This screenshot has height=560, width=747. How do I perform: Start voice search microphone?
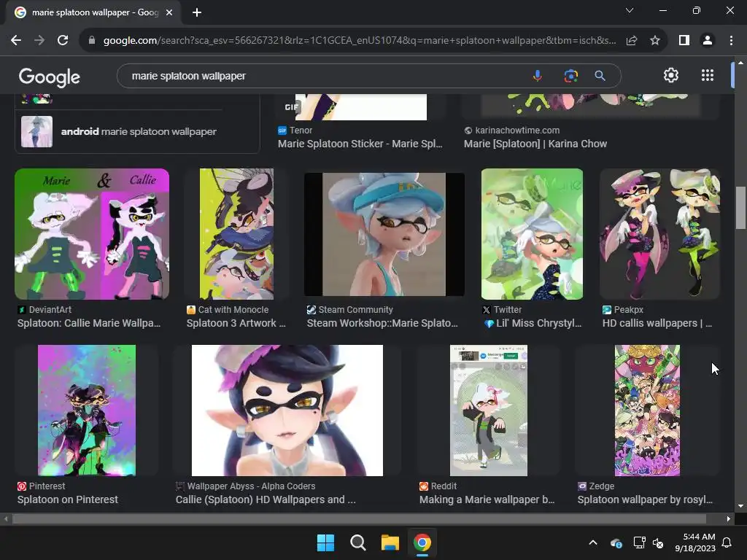pyautogui.click(x=538, y=76)
